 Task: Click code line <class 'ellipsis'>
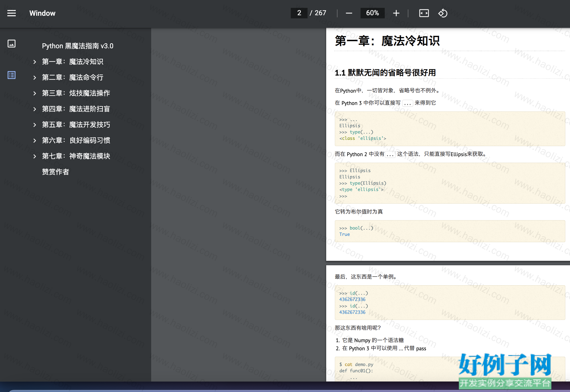[363, 138]
